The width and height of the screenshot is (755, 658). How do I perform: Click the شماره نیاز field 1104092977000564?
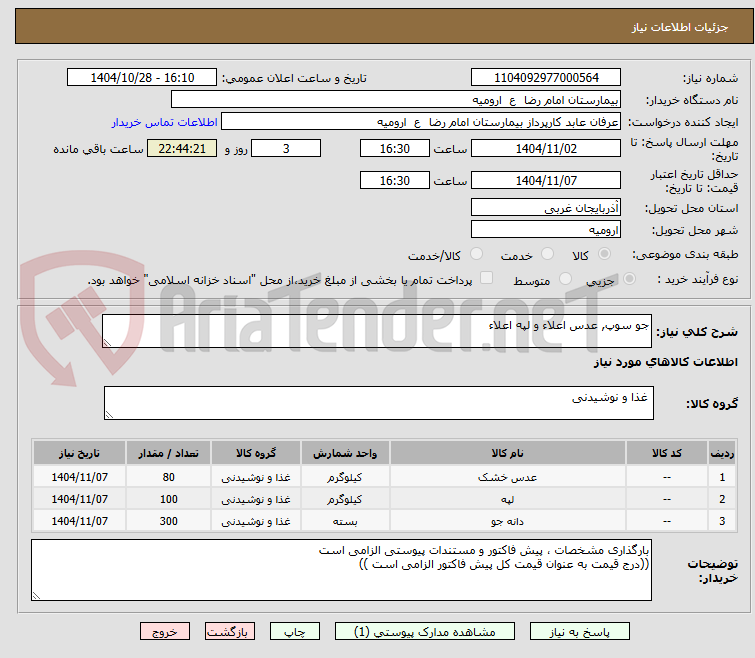click(x=546, y=77)
